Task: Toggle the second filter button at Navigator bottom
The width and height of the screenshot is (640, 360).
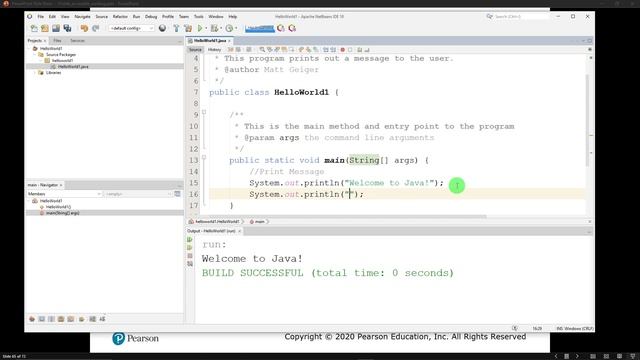Action: (42, 319)
